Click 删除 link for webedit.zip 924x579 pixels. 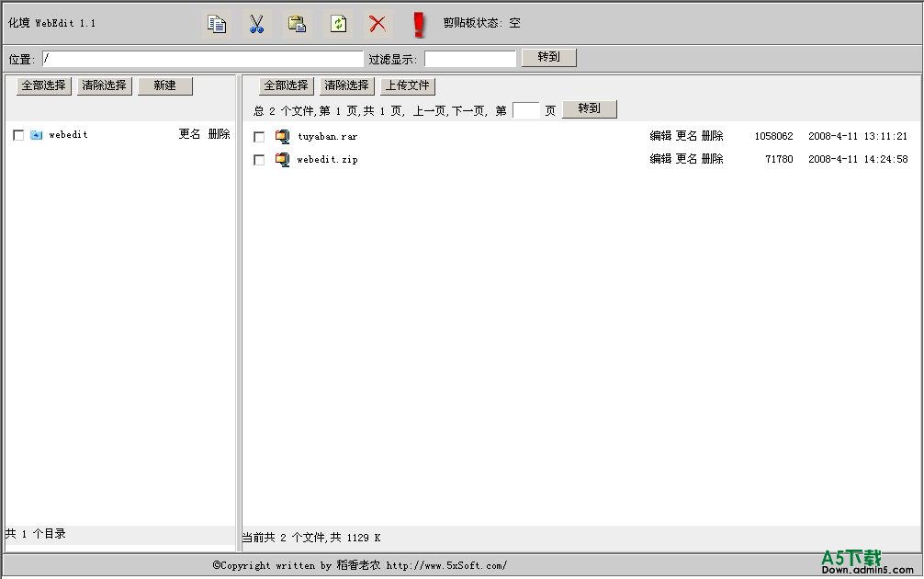(713, 159)
